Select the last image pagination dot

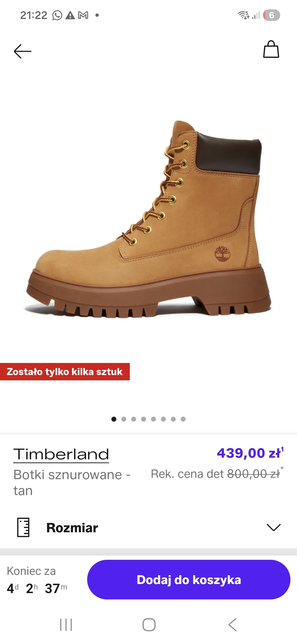pyautogui.click(x=183, y=419)
